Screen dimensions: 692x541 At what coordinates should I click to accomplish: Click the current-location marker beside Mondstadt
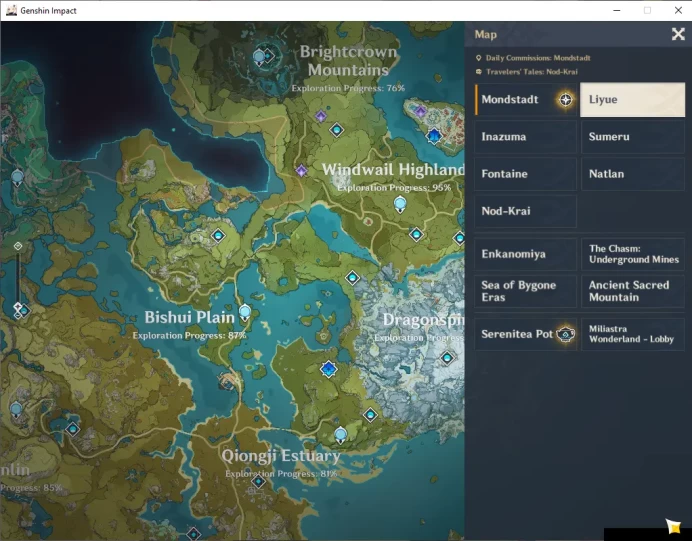(x=565, y=100)
